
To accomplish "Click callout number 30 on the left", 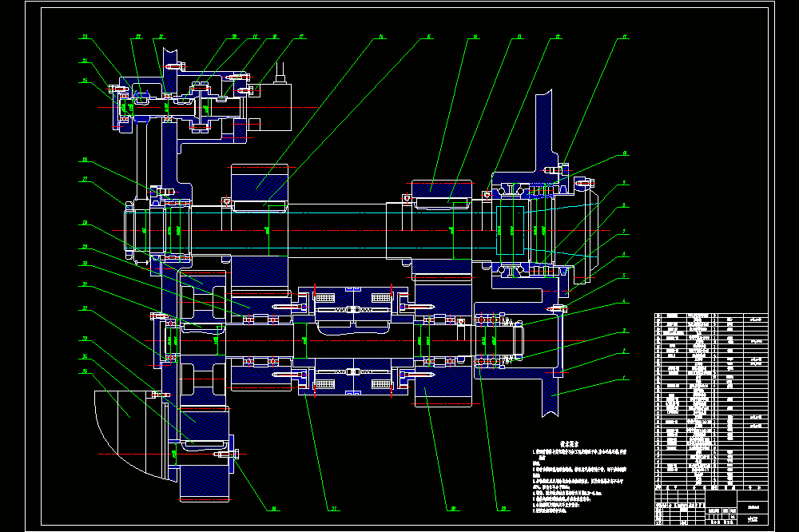I will (85, 264).
